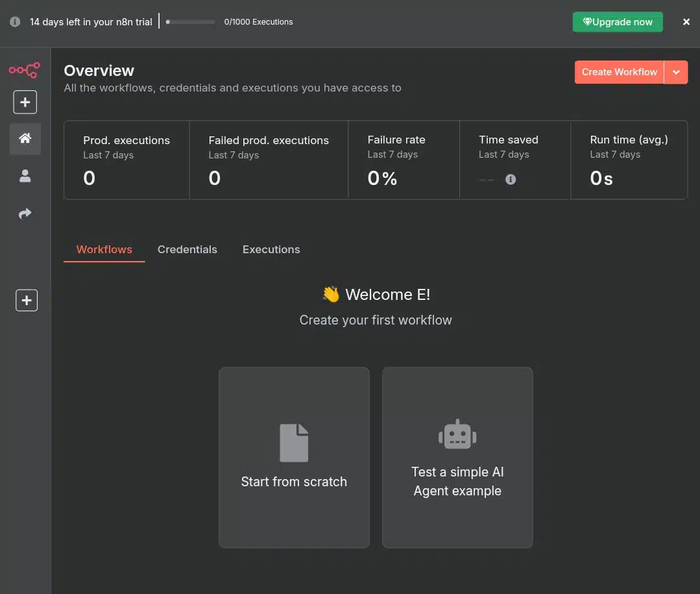This screenshot has height=594, width=700.
Task: Switch to the Executions tab
Action: pyautogui.click(x=271, y=249)
